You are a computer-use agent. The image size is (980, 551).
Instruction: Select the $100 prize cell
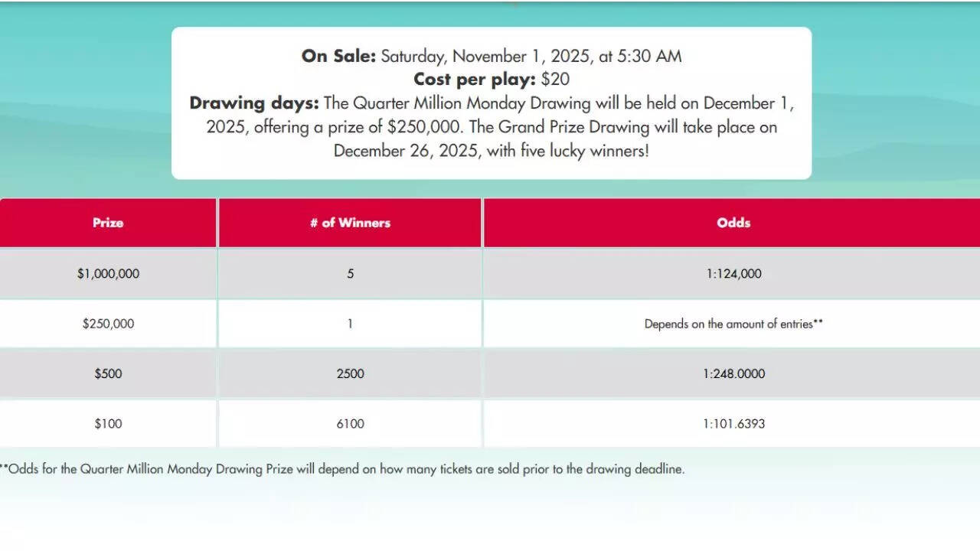tap(108, 423)
